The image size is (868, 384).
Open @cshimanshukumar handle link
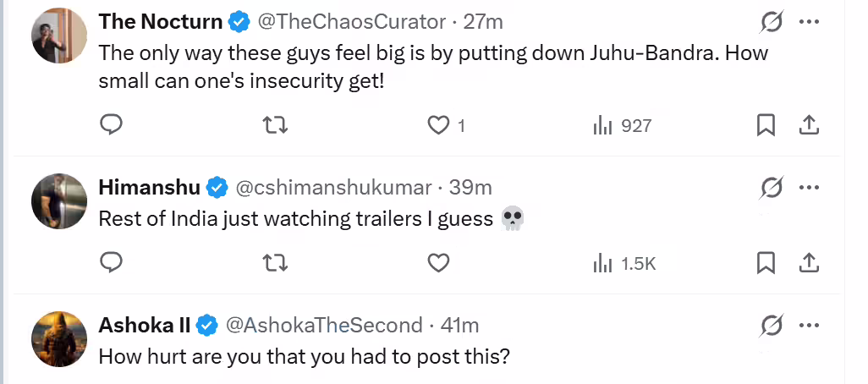[x=332, y=187]
